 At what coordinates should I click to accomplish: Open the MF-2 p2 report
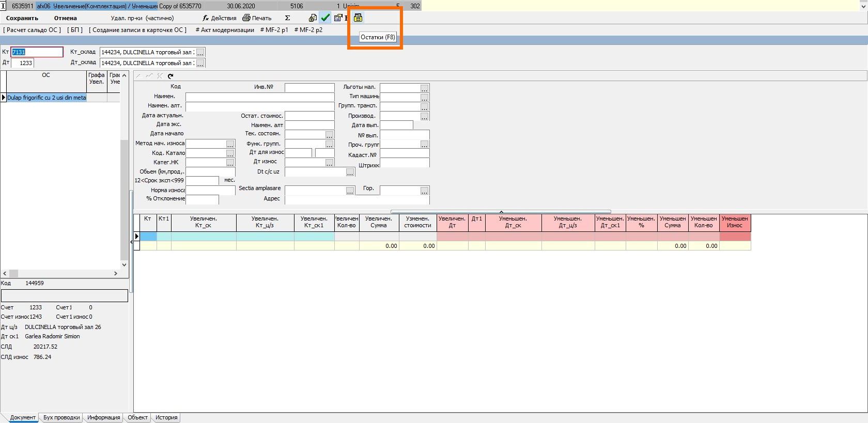(x=308, y=30)
